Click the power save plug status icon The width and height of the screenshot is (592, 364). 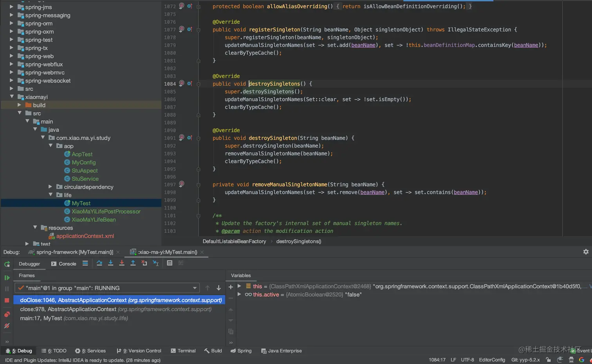560,360
